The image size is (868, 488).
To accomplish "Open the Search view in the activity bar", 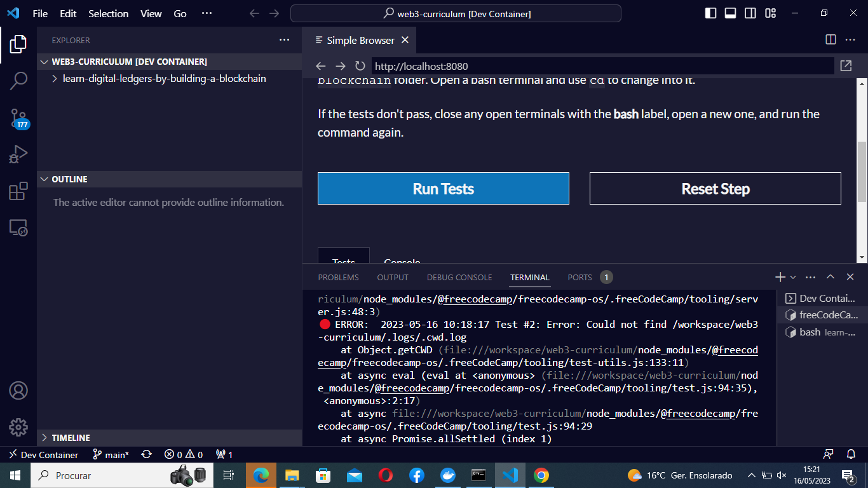I will click(x=18, y=81).
